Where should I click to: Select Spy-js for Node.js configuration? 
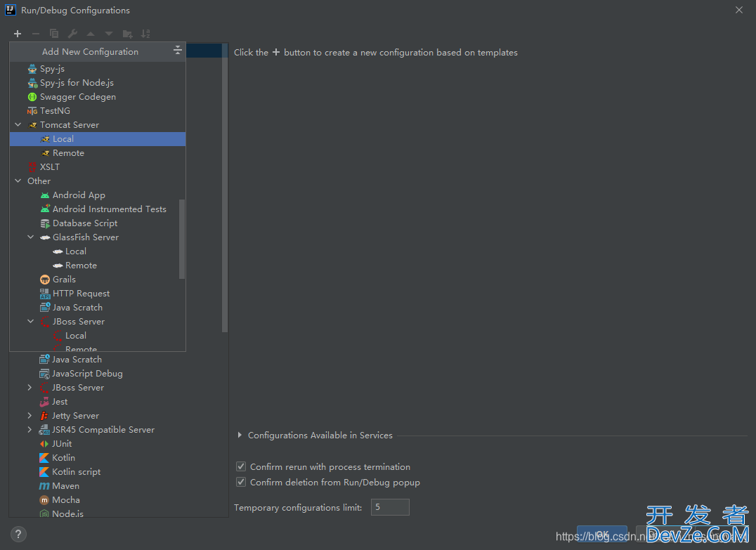(98, 83)
